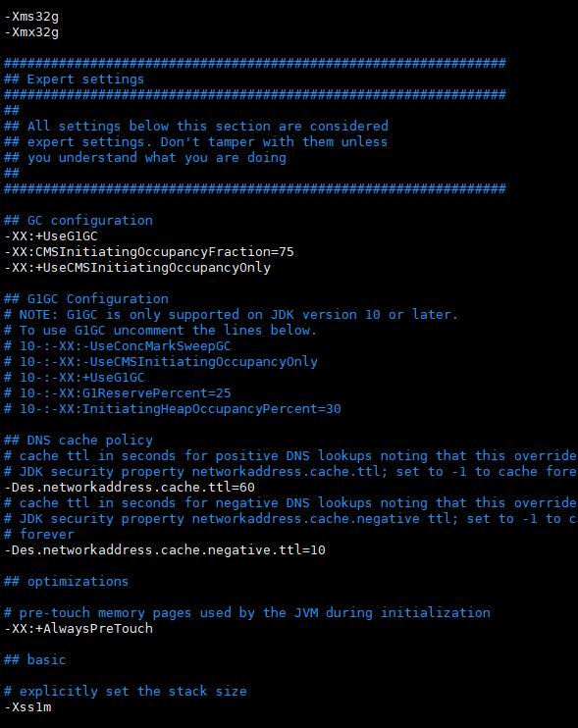Click the -XX:+AlwaysPreTouch option
Screen dimensions: 578x728
[79, 629]
